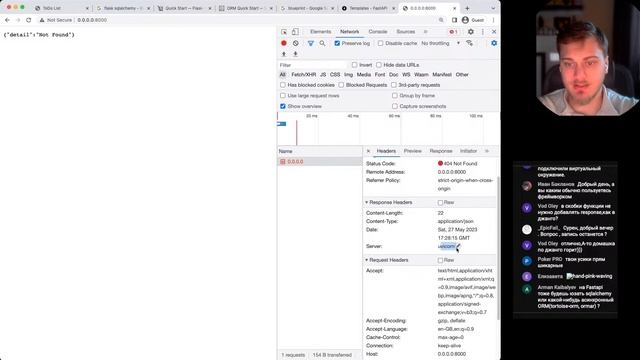This screenshot has height=360, width=640.
Task: Toggle Raw for Request Headers
Action: click(x=440, y=260)
